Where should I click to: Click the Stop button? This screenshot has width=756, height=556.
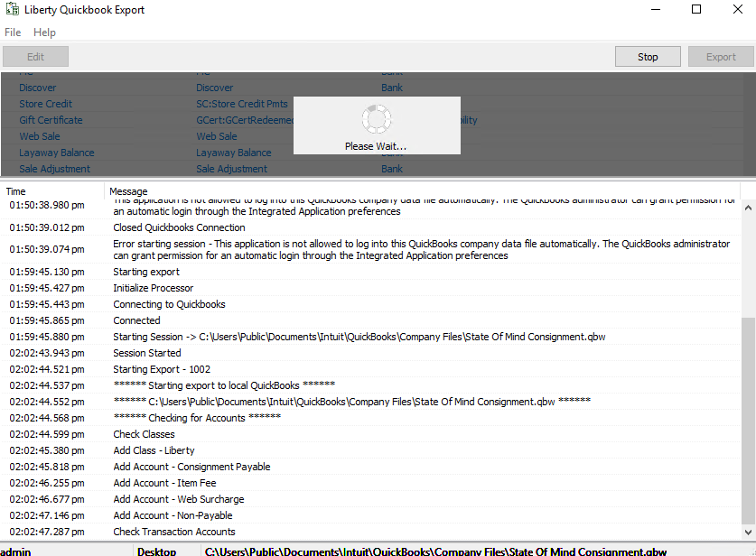tap(648, 57)
